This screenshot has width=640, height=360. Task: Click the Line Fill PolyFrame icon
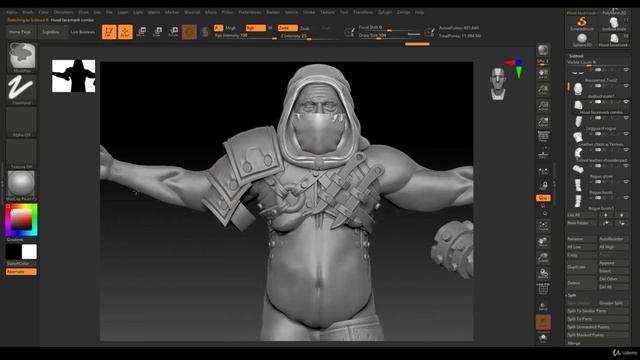(543, 289)
